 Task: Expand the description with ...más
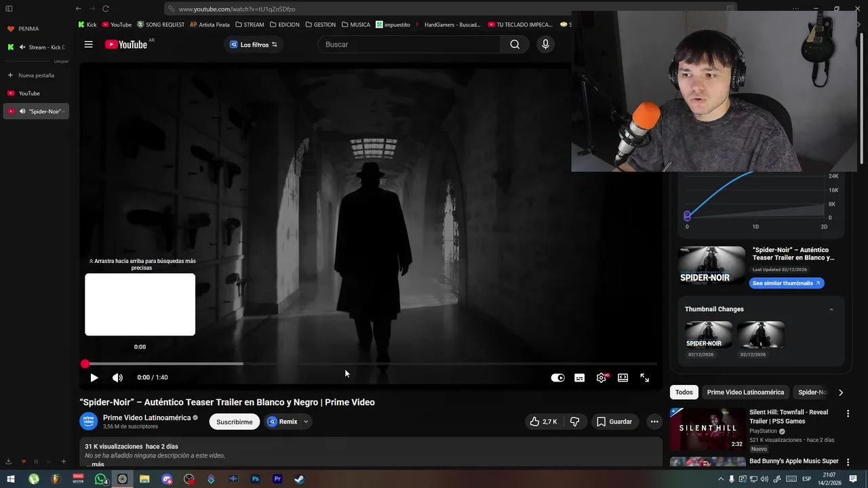pyautogui.click(x=95, y=464)
